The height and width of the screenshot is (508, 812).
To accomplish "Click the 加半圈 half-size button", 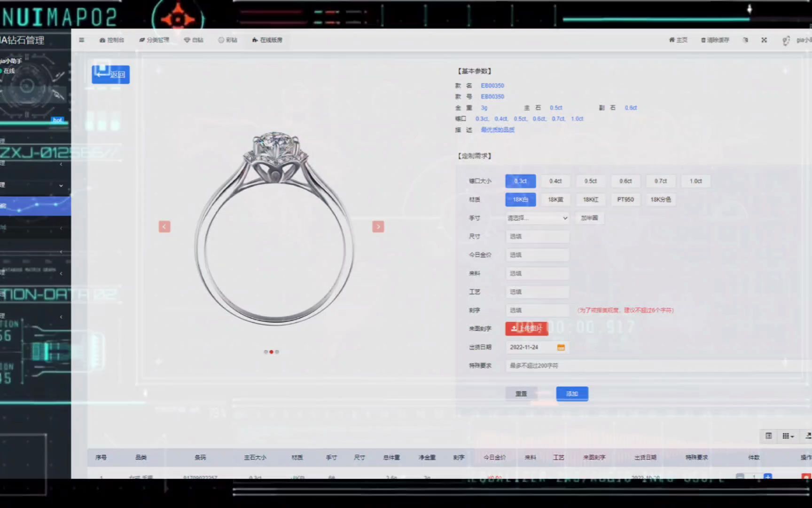I will pos(589,218).
